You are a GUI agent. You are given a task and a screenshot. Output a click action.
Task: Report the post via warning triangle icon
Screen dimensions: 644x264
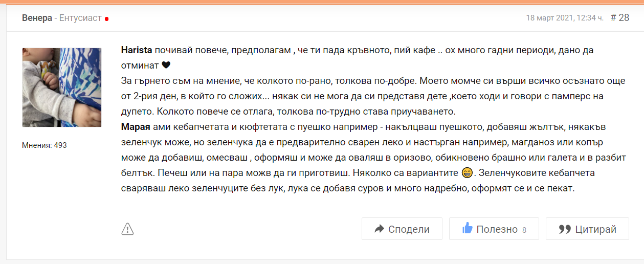tap(127, 229)
